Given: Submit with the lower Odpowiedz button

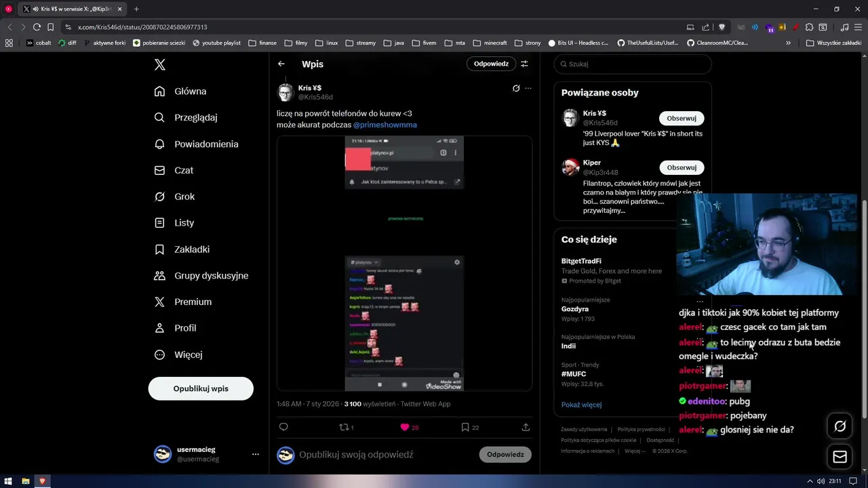Looking at the screenshot, I should (x=505, y=455).
